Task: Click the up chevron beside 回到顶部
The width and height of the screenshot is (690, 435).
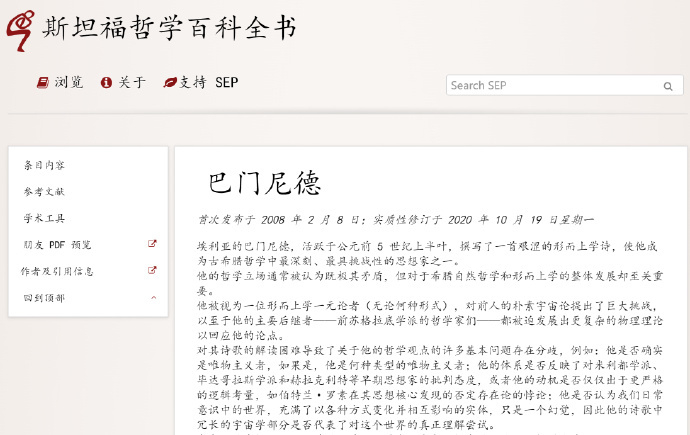Action: tap(154, 298)
